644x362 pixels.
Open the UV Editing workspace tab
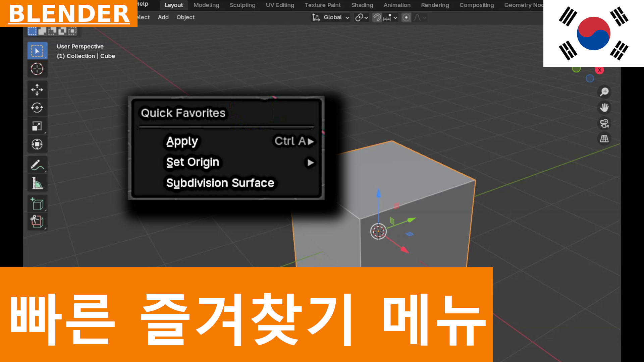pos(280,5)
